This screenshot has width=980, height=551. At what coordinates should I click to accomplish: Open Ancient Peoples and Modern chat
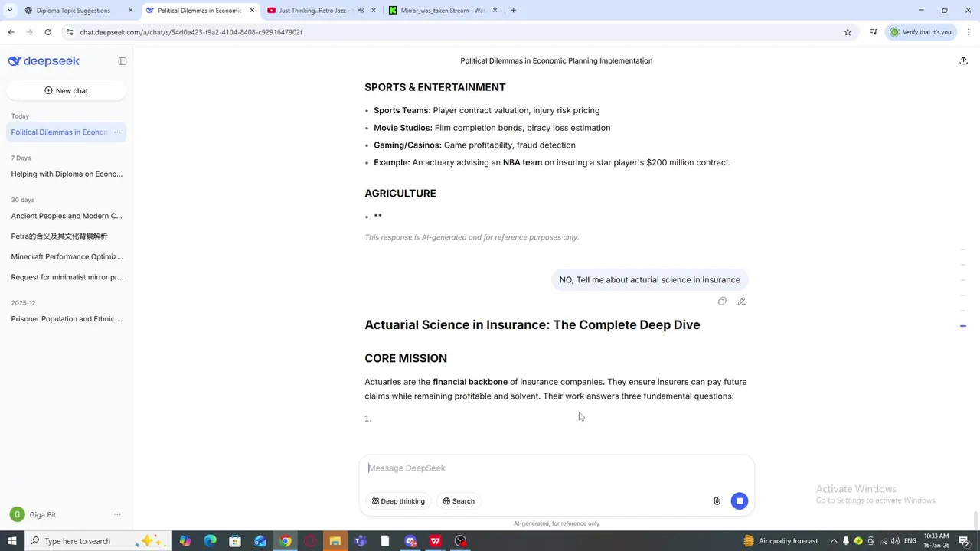click(67, 216)
